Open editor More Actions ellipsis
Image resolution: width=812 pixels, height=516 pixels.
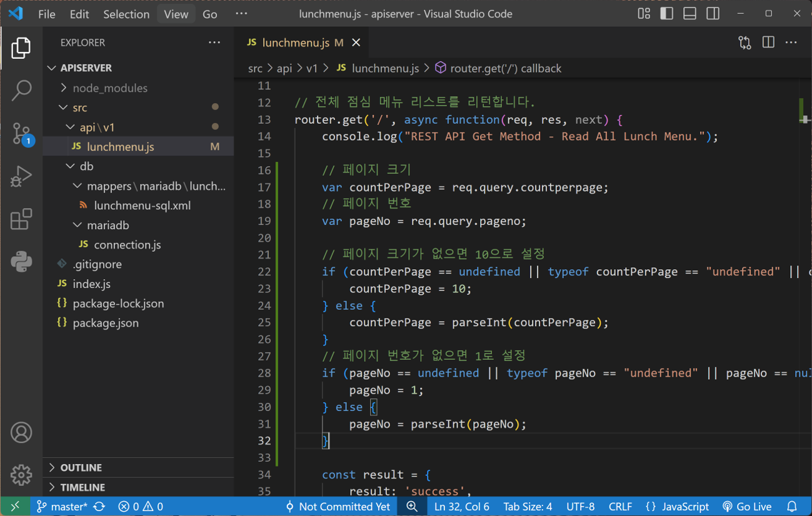pyautogui.click(x=791, y=42)
